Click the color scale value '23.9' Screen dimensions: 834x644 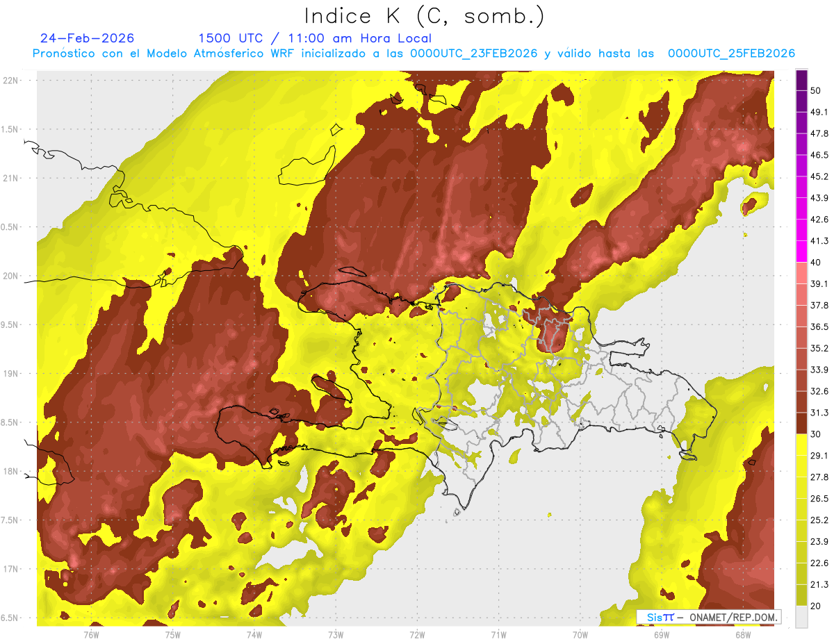pyautogui.click(x=819, y=541)
